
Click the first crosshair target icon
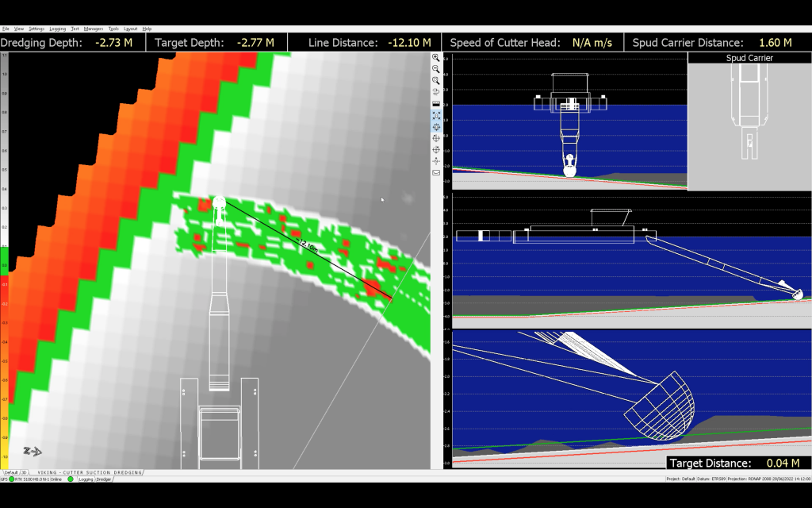pyautogui.click(x=436, y=138)
